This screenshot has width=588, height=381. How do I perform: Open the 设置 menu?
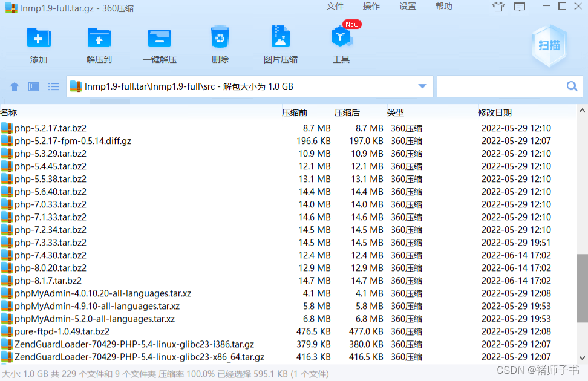point(408,7)
